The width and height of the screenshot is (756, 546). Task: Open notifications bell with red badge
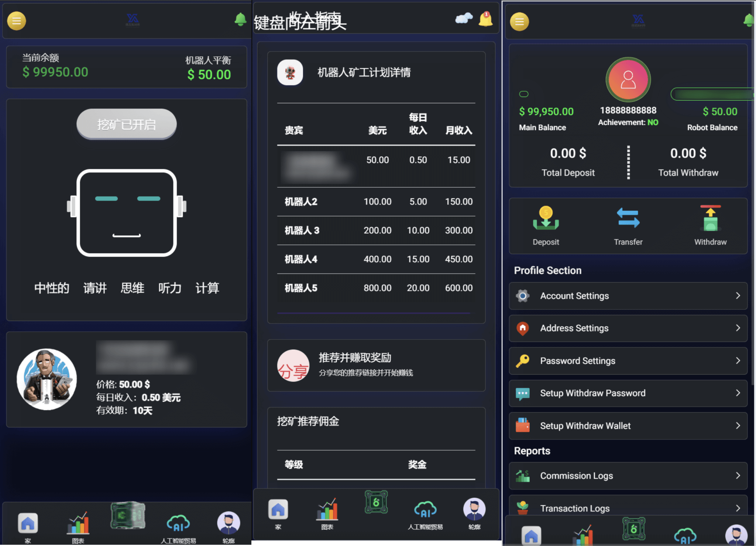point(485,19)
